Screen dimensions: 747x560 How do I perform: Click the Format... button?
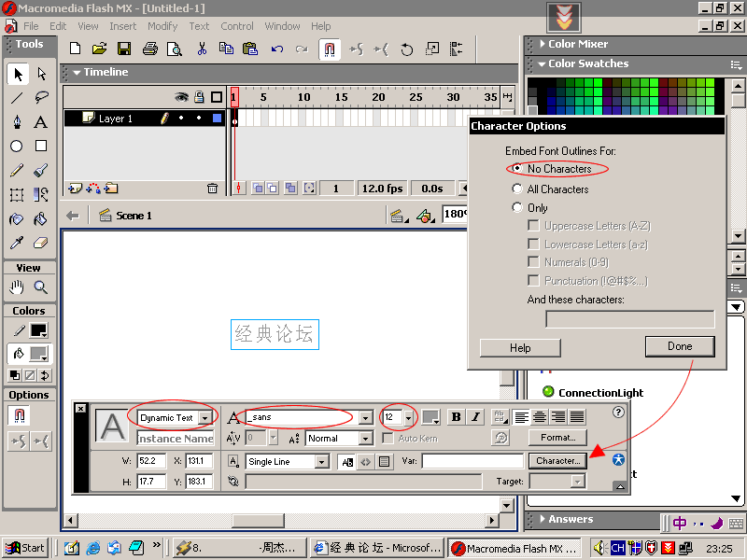tap(557, 437)
